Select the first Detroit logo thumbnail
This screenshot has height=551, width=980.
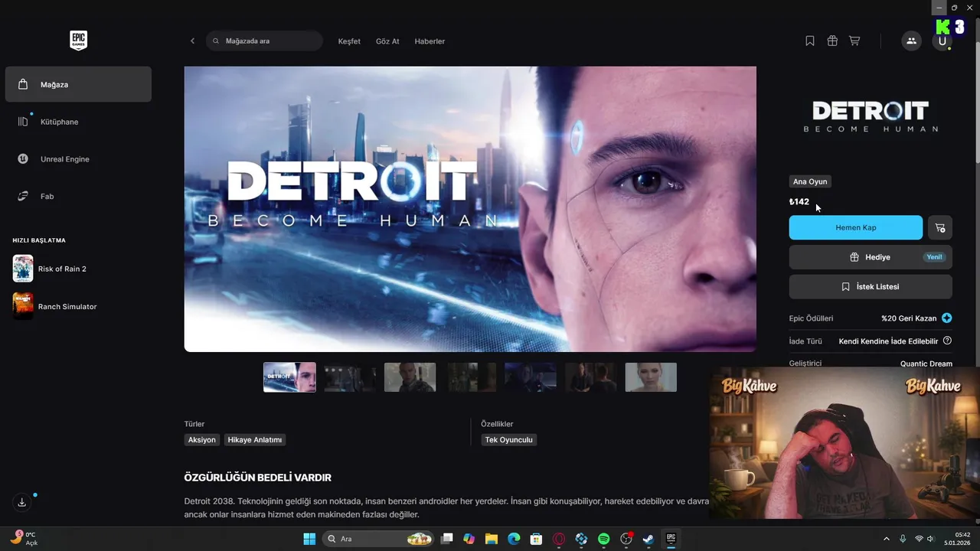[289, 377]
